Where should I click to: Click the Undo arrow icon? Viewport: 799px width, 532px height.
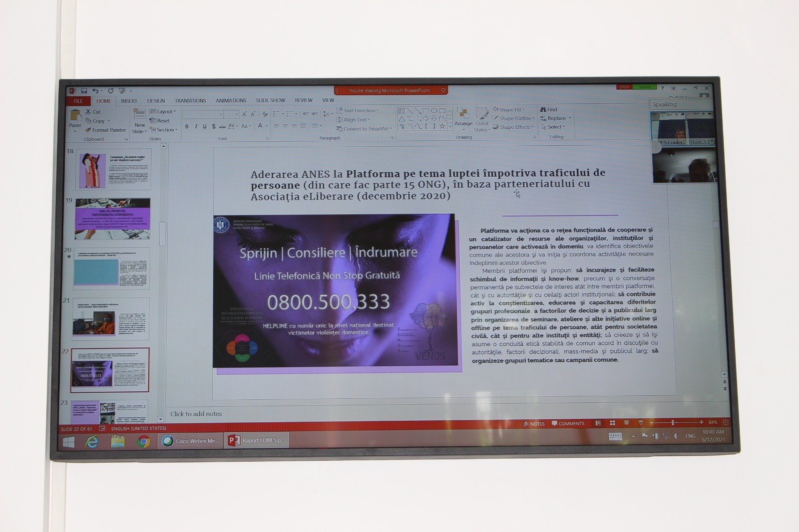coord(95,91)
